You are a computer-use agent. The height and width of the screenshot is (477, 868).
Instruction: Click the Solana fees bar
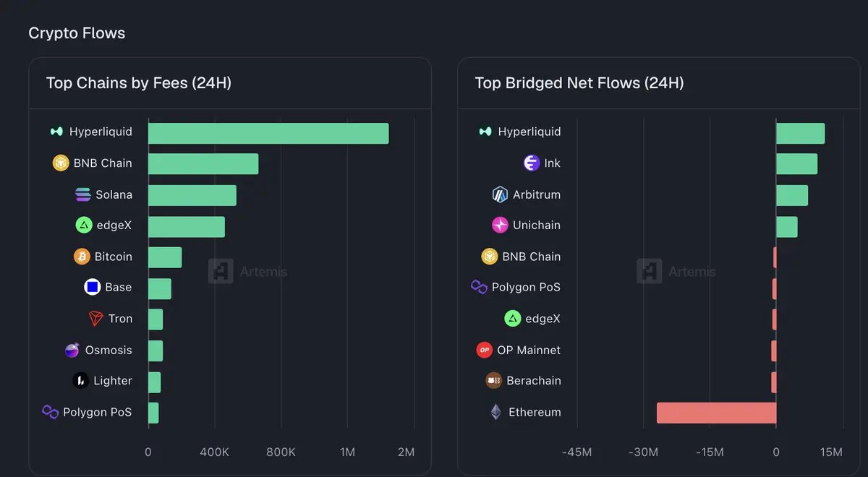[192, 196]
